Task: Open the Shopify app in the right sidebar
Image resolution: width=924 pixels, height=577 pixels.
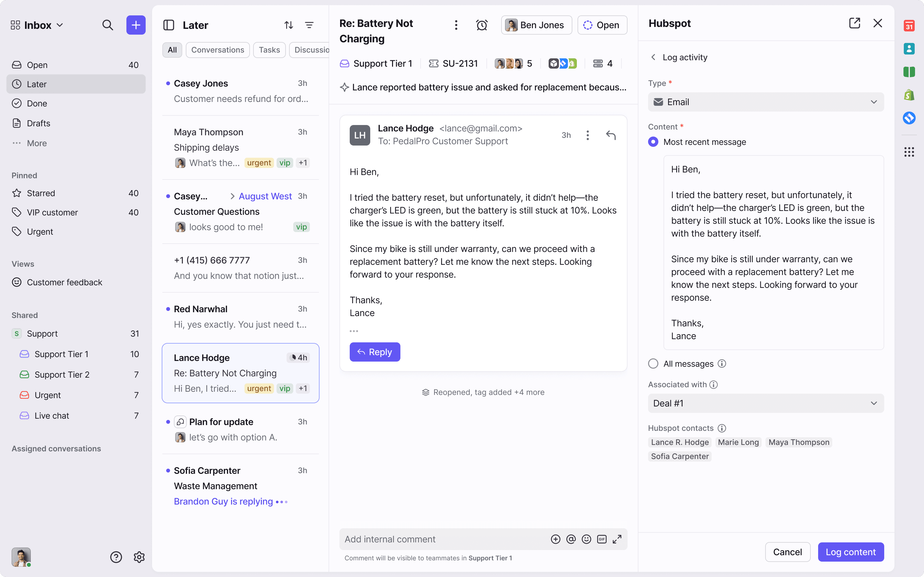Action: coord(909,95)
